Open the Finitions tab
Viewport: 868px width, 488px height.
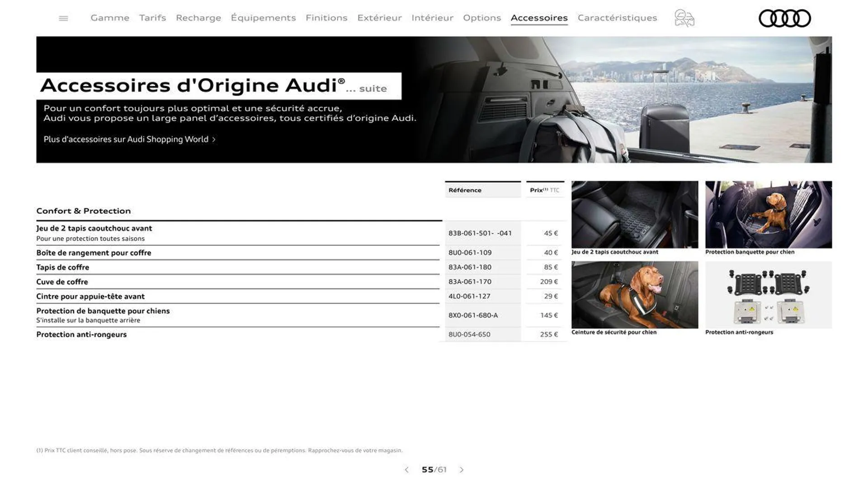326,18
